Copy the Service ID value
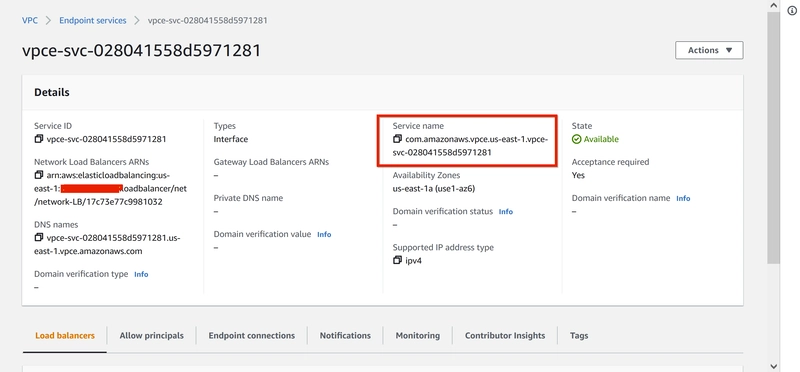Viewport: 800px width, 372px height. 39,139
